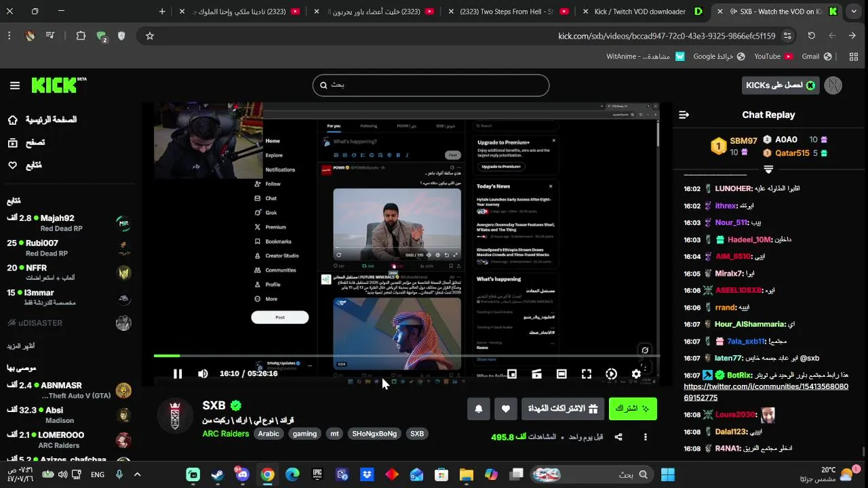
Task: Open Steam from the taskbar
Action: click(218, 474)
